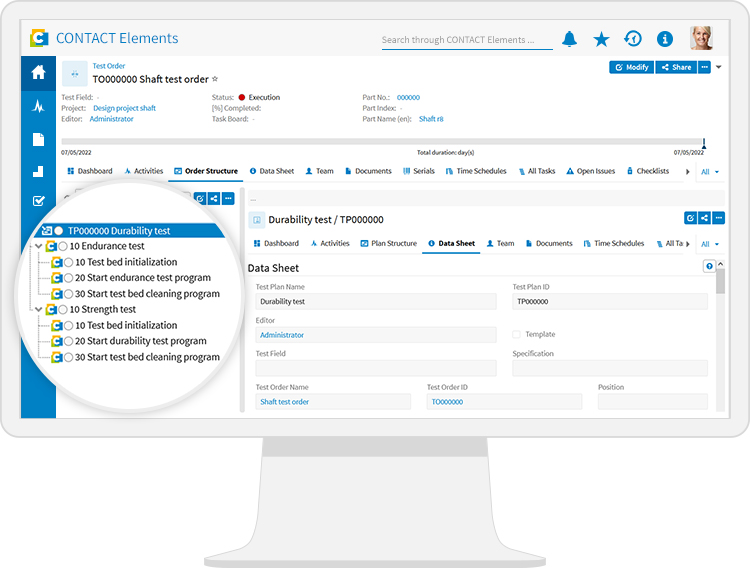Select 30 Start test bed cleaning under Strength
The height and width of the screenshot is (568, 750).
tap(147, 357)
